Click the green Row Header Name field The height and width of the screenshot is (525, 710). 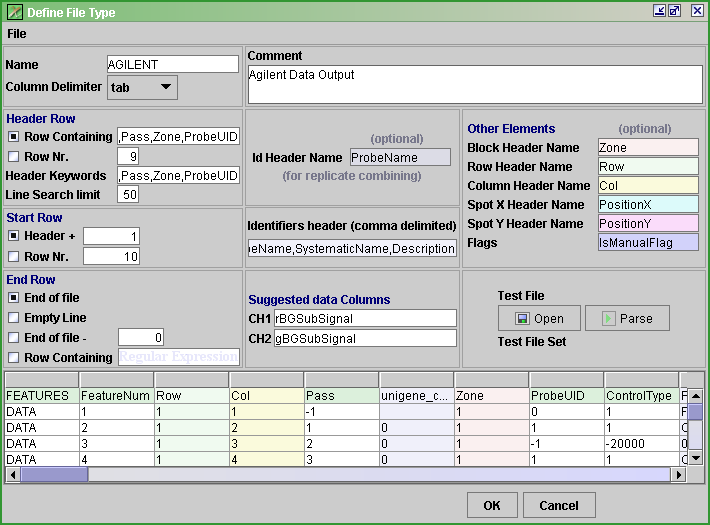[x=648, y=166]
